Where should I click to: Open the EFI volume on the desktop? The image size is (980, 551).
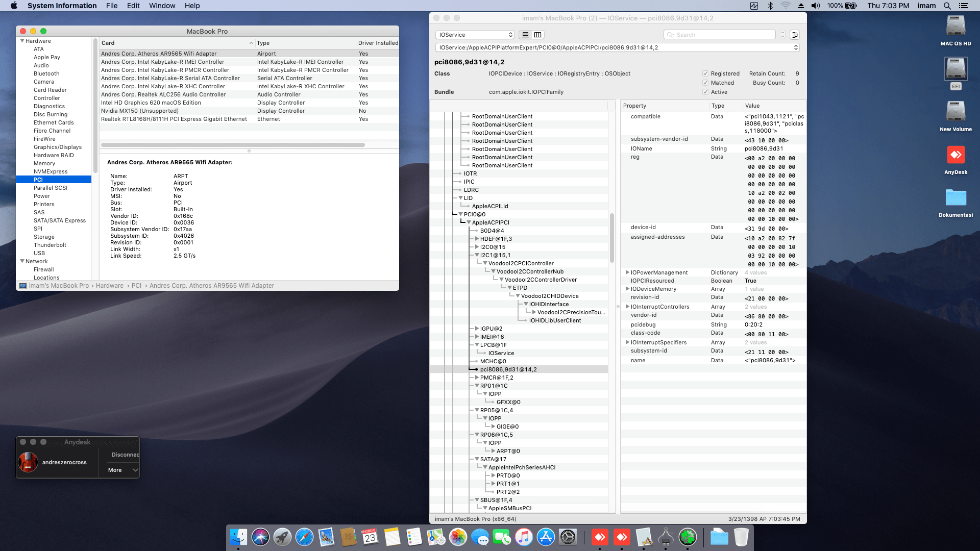(x=955, y=74)
